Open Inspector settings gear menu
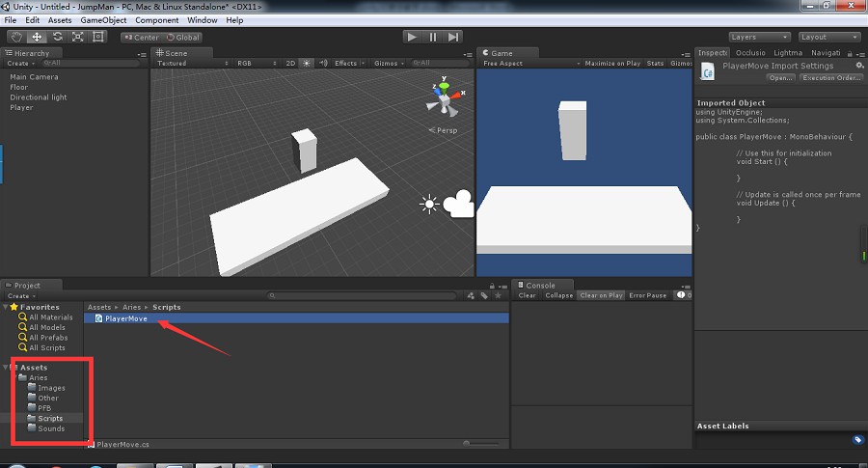Image resolution: width=868 pixels, height=468 pixels. click(x=859, y=66)
